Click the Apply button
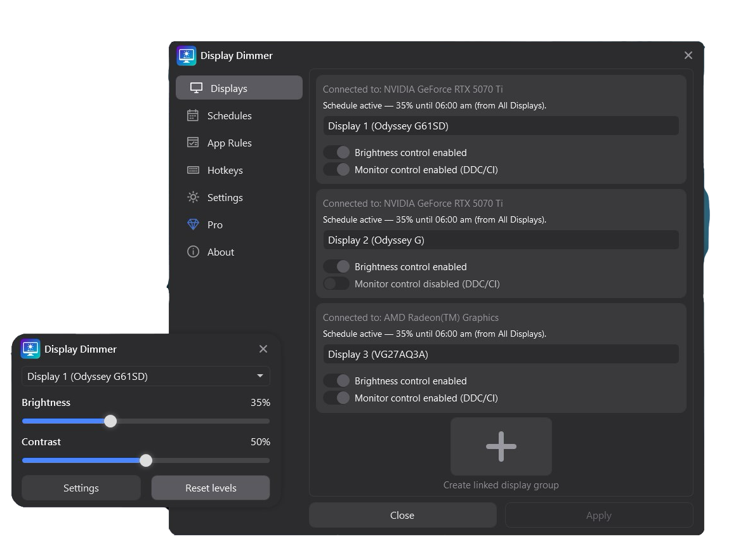 (598, 515)
